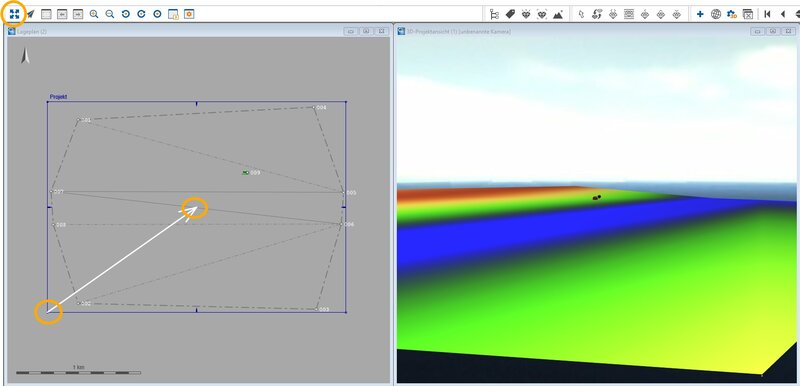
Task: Click the 3D settings gear icon
Action: click(732, 14)
